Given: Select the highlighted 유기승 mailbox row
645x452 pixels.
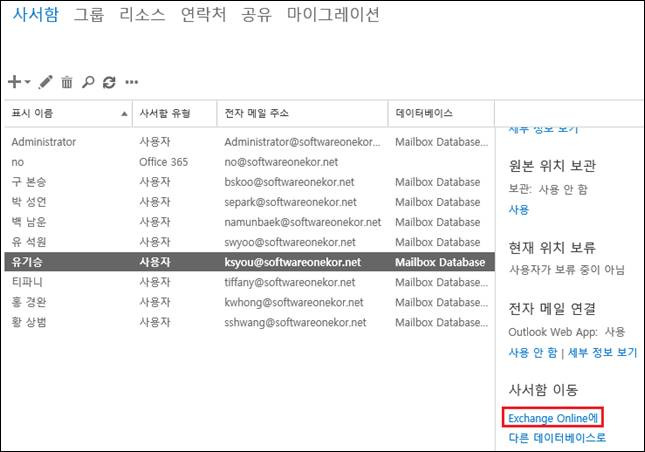Looking at the screenshot, I should point(249,262).
